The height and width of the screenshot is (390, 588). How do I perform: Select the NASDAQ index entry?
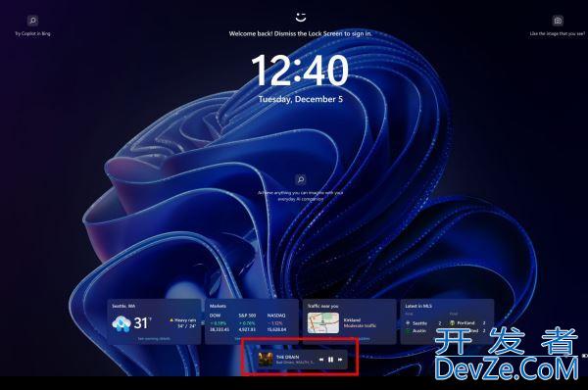point(276,322)
